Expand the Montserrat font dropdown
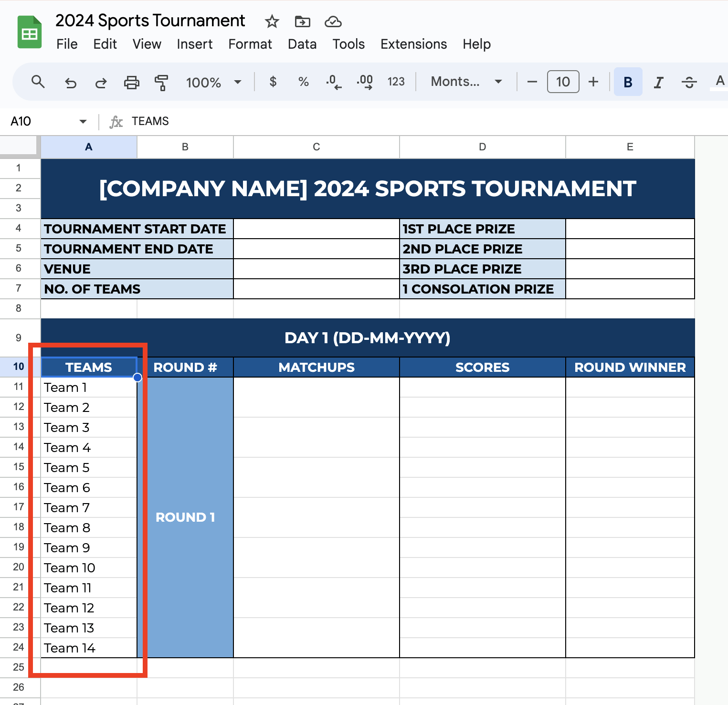 [x=466, y=82]
